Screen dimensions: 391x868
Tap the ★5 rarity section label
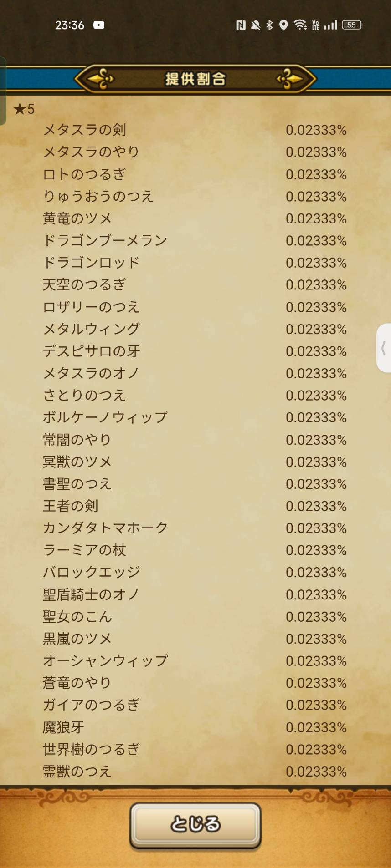point(24,109)
